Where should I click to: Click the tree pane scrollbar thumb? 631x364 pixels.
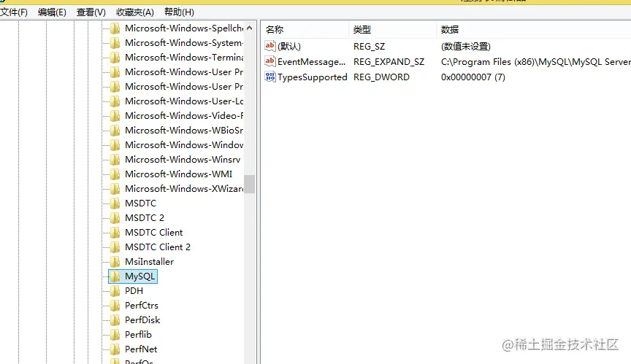pyautogui.click(x=250, y=184)
